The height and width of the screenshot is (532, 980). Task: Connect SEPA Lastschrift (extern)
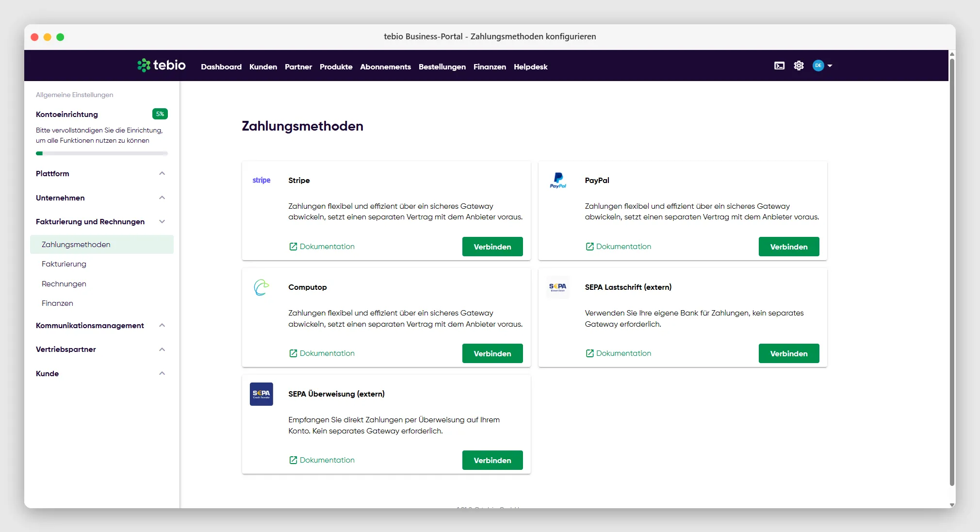click(x=789, y=353)
